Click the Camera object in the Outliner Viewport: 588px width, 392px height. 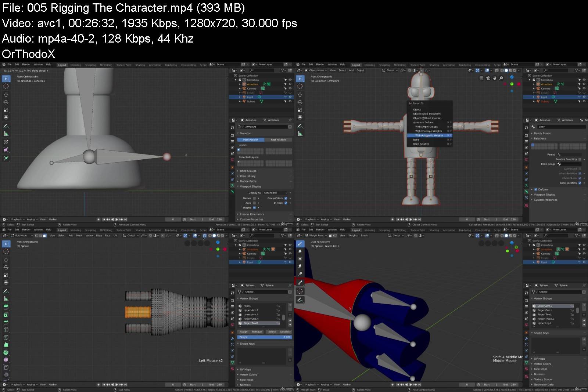coord(252,88)
